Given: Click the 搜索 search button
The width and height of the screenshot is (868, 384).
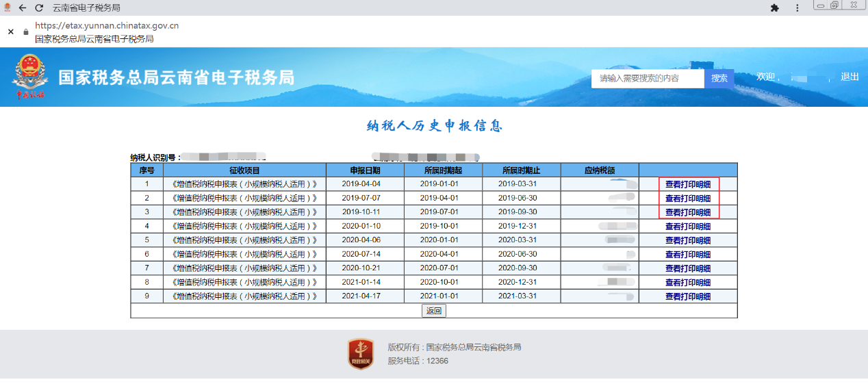Looking at the screenshot, I should click(719, 78).
